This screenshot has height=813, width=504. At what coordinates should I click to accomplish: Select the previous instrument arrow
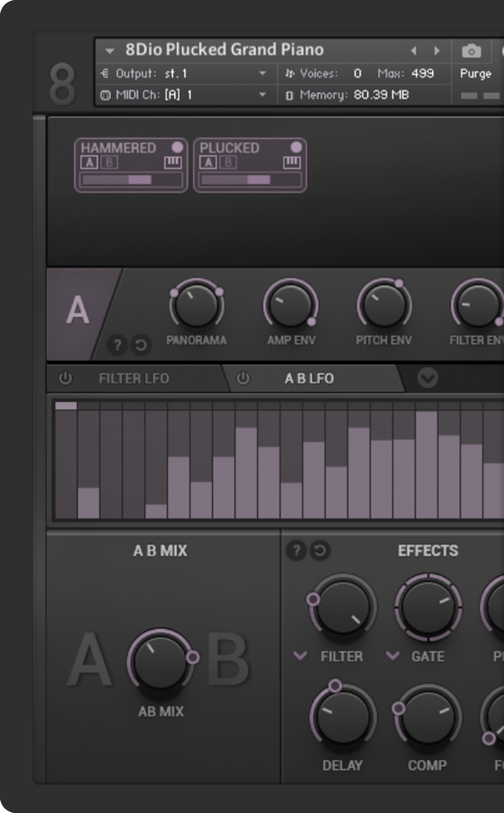[x=413, y=51]
